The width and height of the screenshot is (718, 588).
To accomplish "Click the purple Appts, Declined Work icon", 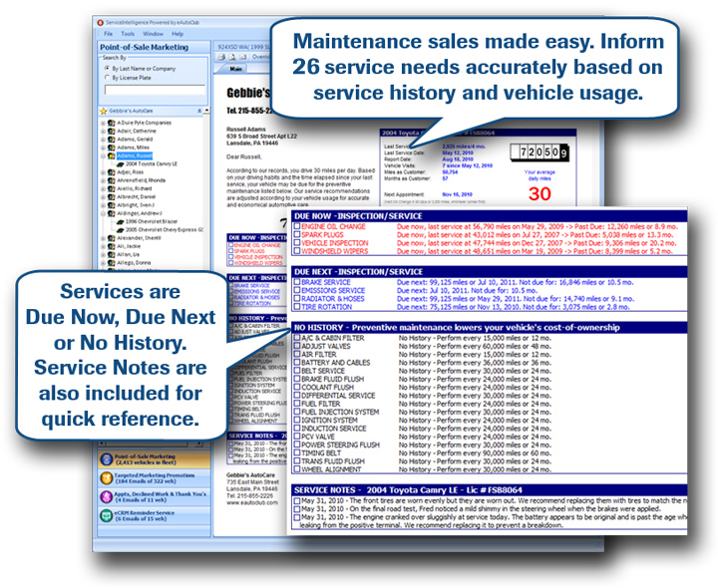I will 107,497.
